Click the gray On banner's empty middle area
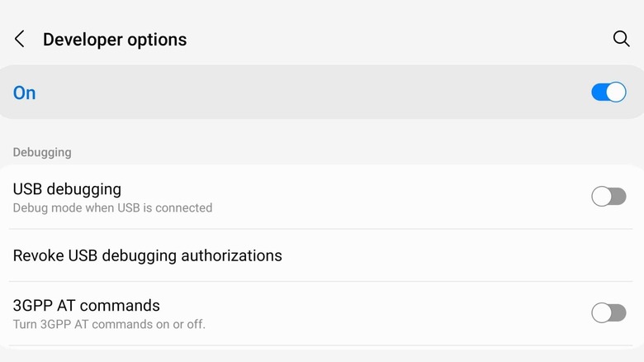The width and height of the screenshot is (644, 362). coord(314,92)
